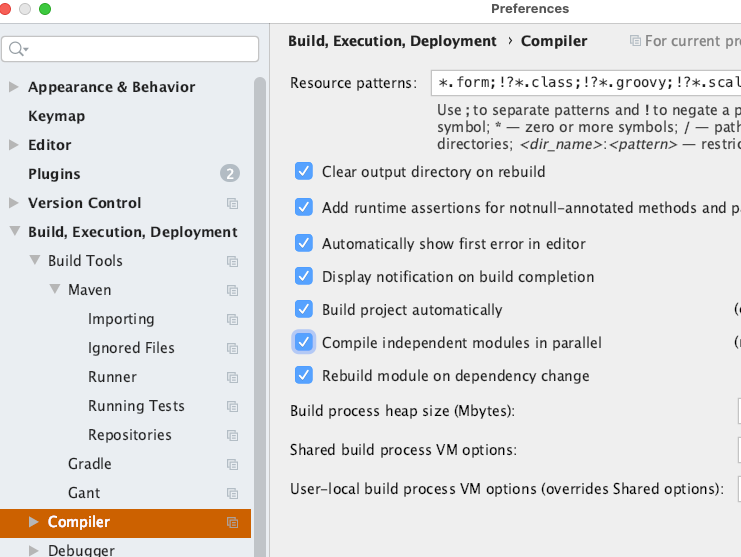Uncheck Add runtime assertions for notnull-annotated methods

(x=303, y=207)
